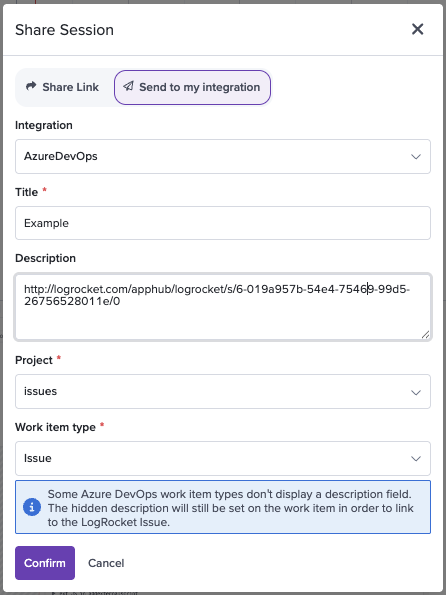The image size is (446, 595).
Task: Open the AzureDevOps integration dropdown
Action: click(223, 156)
